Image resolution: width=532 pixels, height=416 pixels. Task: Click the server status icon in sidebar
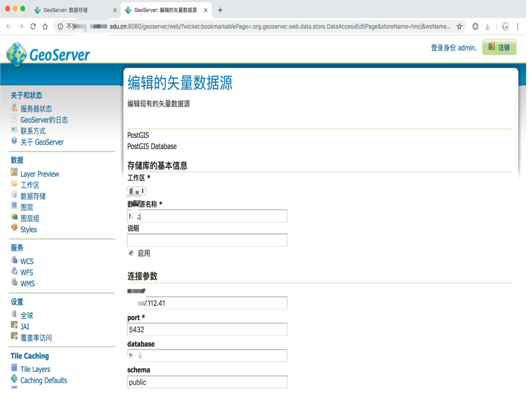14,108
